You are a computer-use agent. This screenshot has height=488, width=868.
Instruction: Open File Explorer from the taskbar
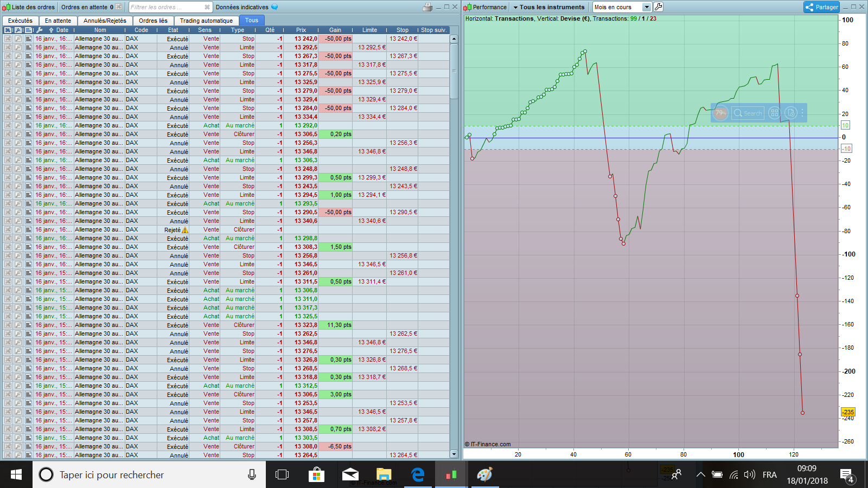point(384,474)
